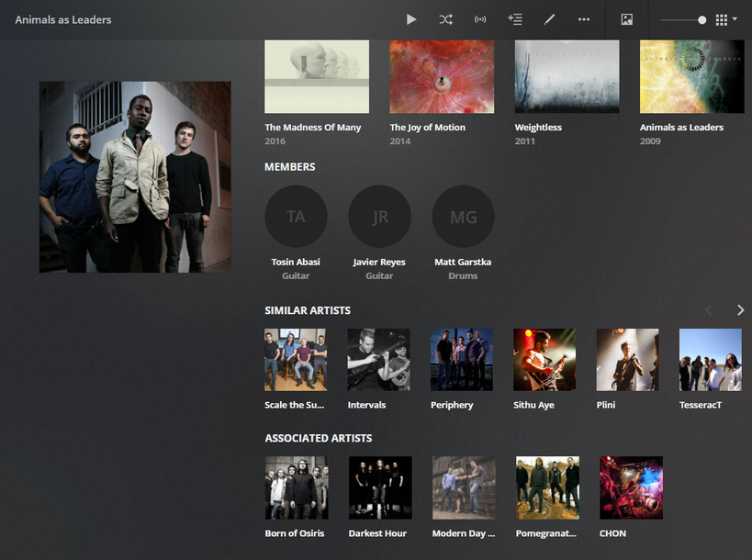Click the Pomegranat... artist name

(x=545, y=533)
